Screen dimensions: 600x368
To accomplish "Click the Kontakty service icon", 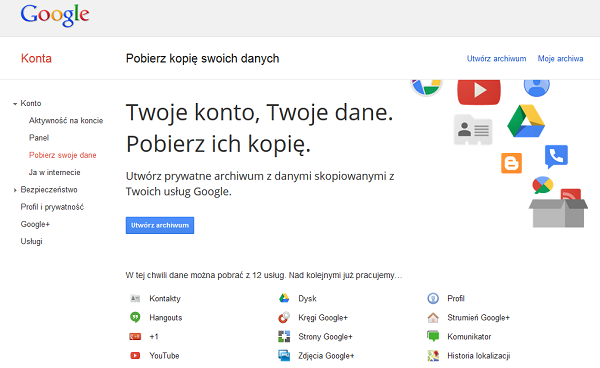I will click(x=135, y=298).
